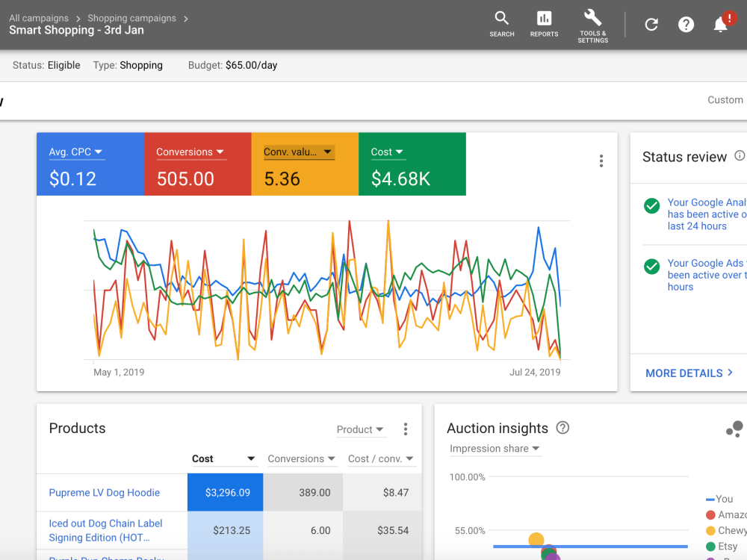747x560 pixels.
Task: Open the Conversions column dropdown in Products
Action: click(301, 458)
